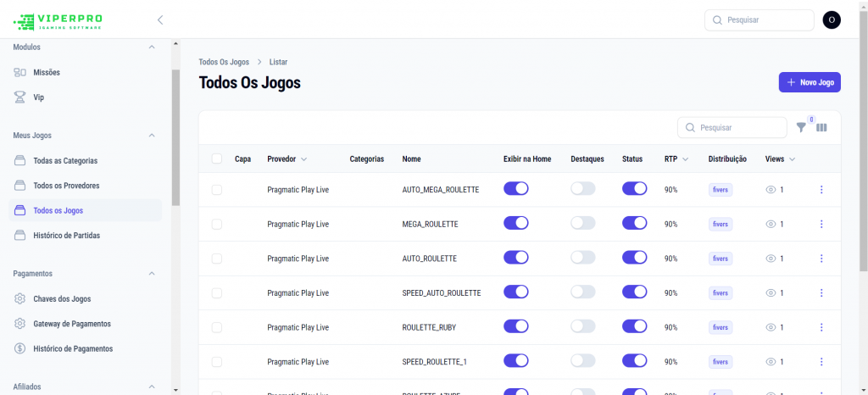
Task: Click the user avatar circle top right
Action: 832,19
